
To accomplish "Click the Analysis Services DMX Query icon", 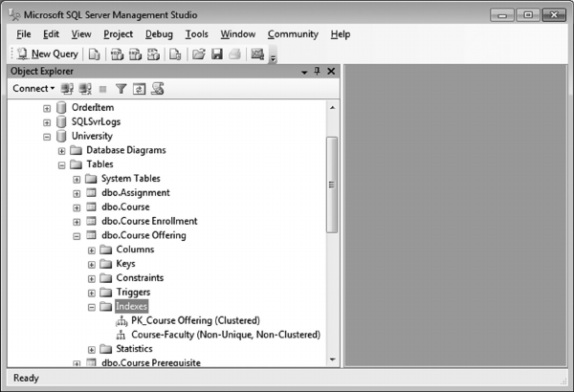I will (x=135, y=54).
